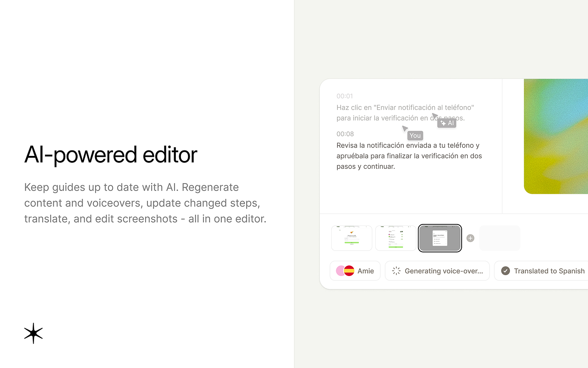This screenshot has width=588, height=368.
Task: Click the asterisk star logo
Action: (x=34, y=333)
